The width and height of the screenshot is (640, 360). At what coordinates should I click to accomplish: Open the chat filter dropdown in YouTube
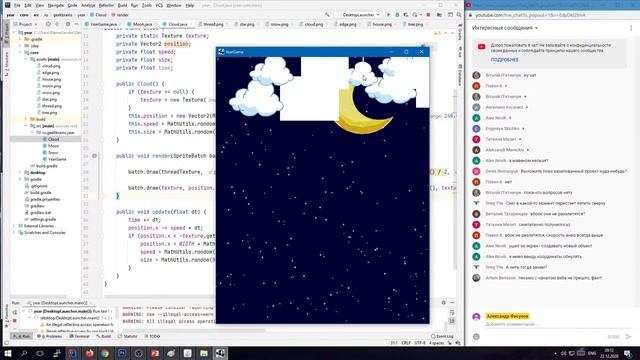pos(505,28)
